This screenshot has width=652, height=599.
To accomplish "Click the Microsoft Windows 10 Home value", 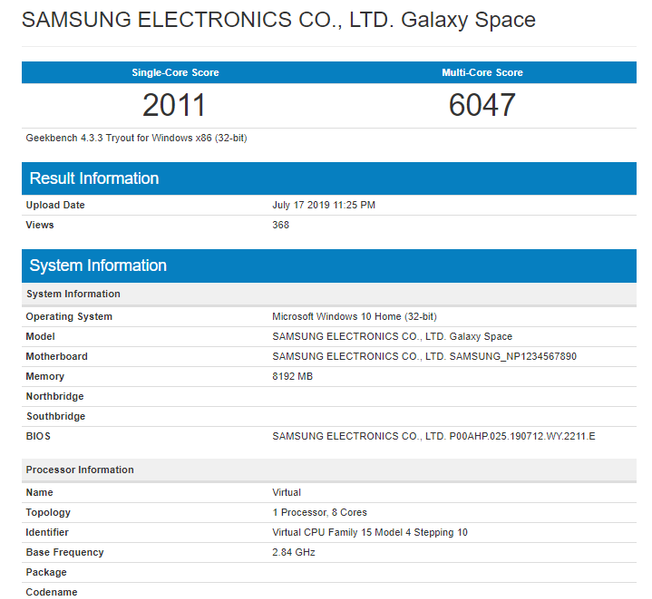I will [354, 317].
